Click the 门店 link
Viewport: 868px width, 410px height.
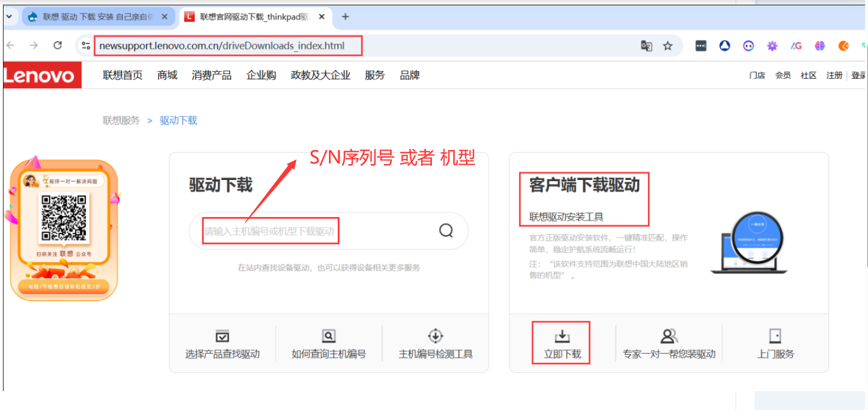click(757, 75)
